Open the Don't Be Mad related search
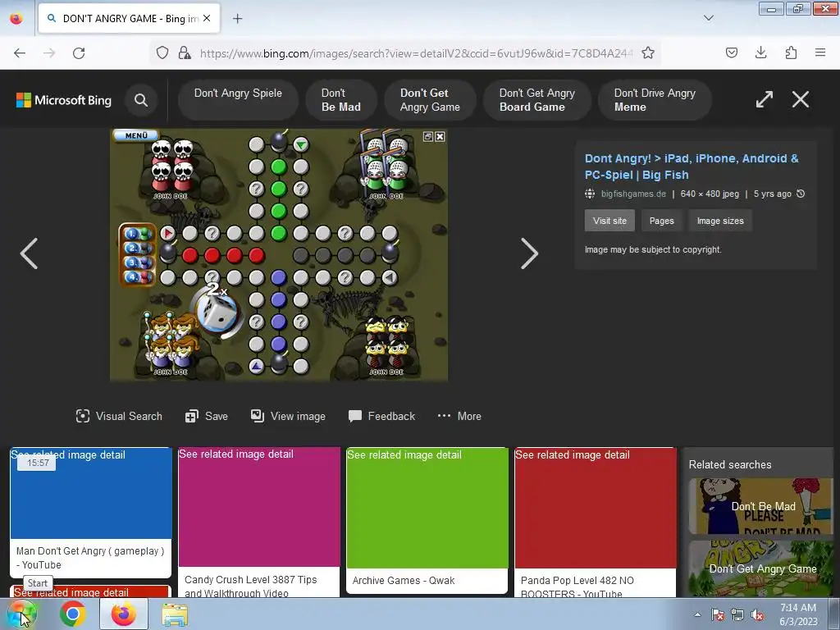This screenshot has height=630, width=840. click(760, 506)
